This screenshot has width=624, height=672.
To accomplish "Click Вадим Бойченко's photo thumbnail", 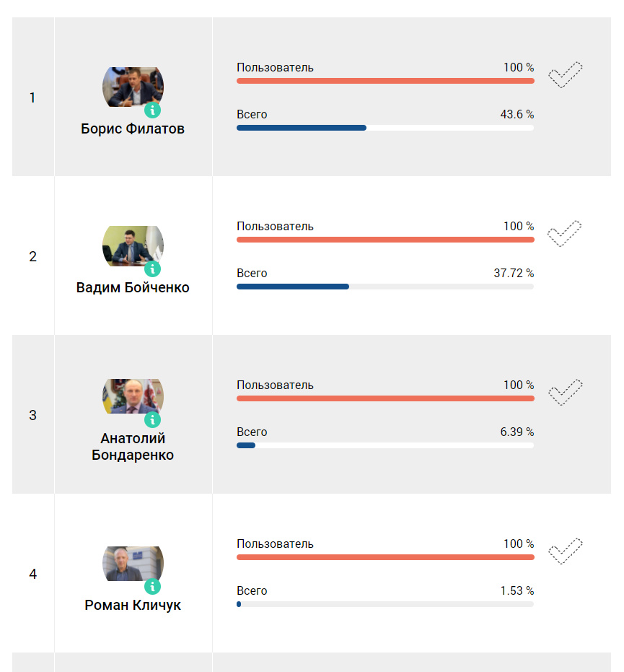I will pos(133,245).
